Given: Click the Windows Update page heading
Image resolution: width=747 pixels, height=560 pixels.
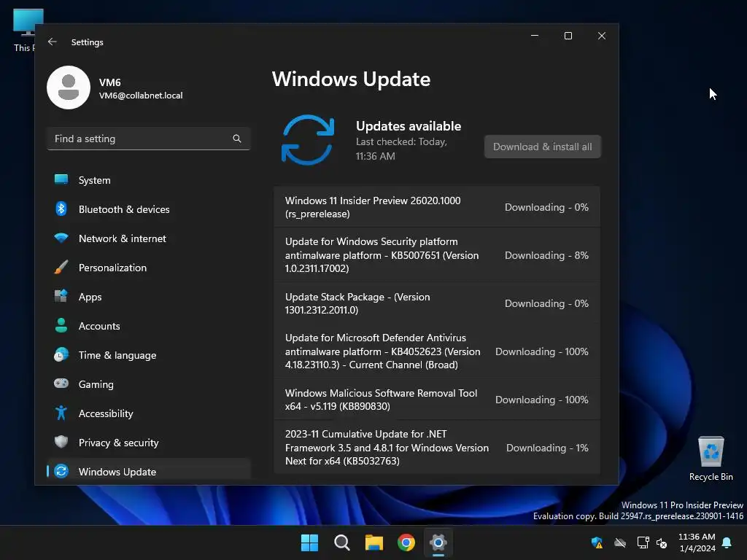Looking at the screenshot, I should 351,79.
